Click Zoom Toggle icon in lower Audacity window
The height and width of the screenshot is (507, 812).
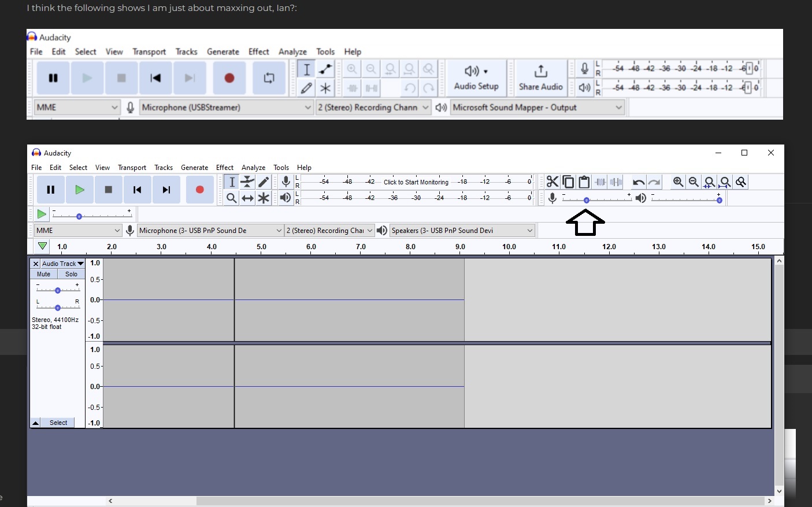(x=741, y=182)
